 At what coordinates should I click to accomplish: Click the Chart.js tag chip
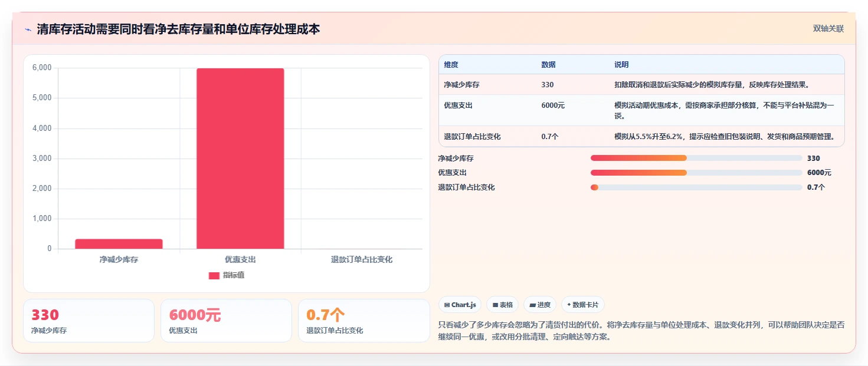pyautogui.click(x=460, y=305)
